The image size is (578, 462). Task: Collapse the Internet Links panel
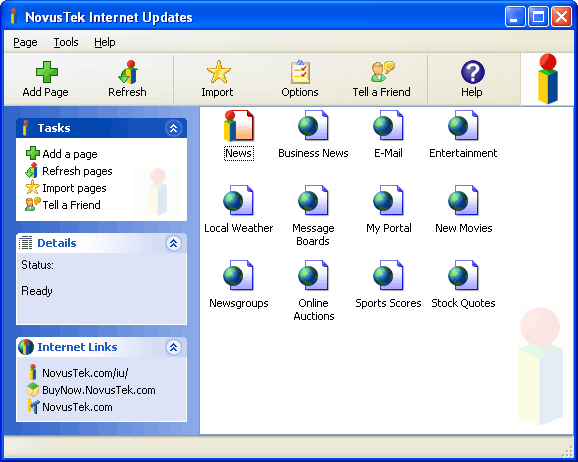173,347
